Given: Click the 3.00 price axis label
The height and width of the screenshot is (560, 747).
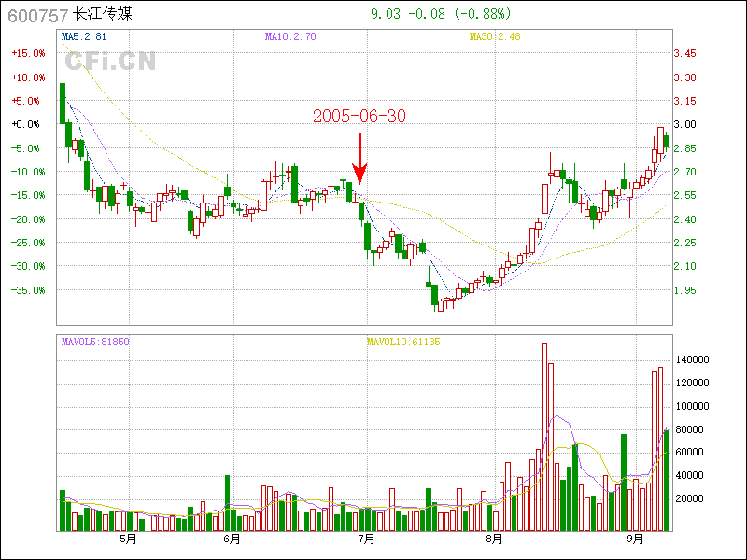Looking at the screenshot, I should (685, 124).
